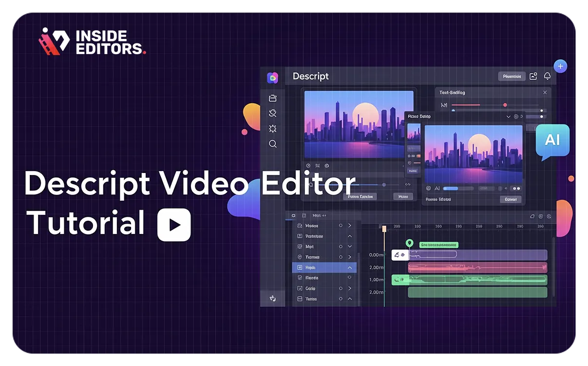Collapse the highlighted row with its up chevron
This screenshot has width=588, height=366.
[x=350, y=268]
